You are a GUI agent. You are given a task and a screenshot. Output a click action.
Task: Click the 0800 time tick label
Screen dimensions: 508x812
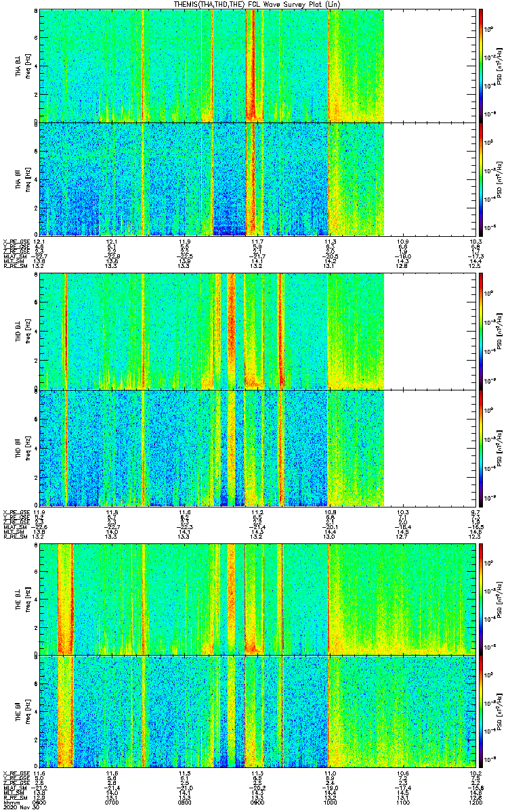tap(184, 802)
